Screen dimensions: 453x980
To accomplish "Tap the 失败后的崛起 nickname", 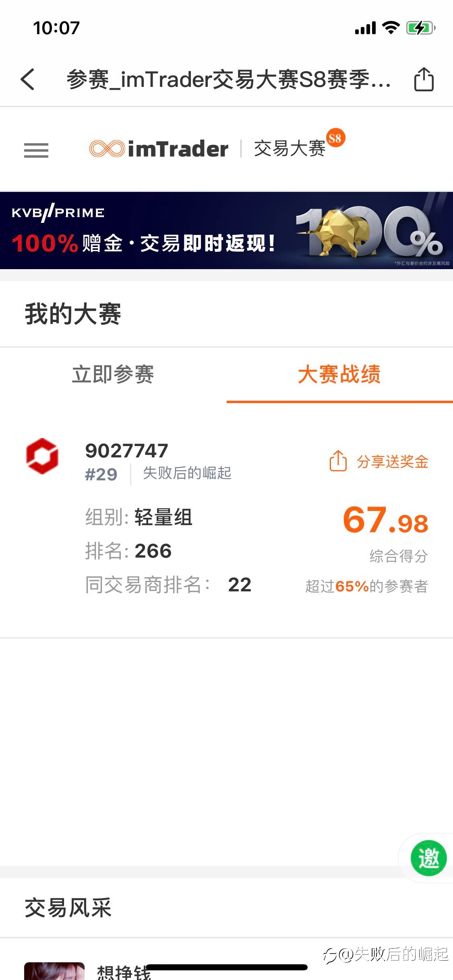I will [187, 473].
